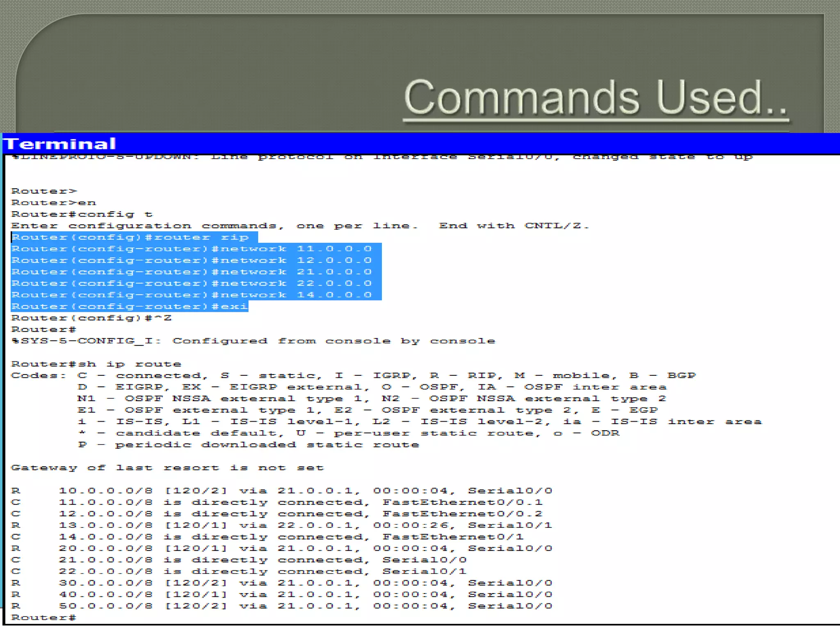
Task: Click the Gateway of last resort line
Action: [167, 468]
